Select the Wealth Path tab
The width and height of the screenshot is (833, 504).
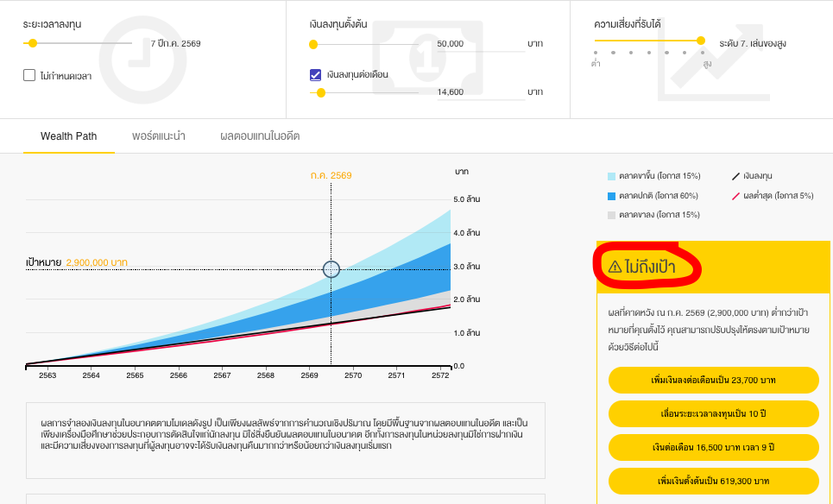(69, 136)
